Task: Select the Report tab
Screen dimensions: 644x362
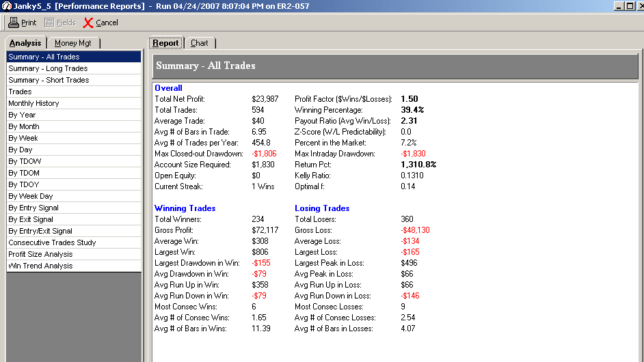Action: [x=165, y=43]
